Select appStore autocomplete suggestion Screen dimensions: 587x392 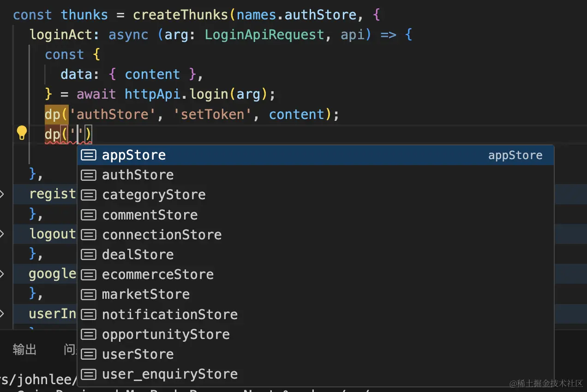click(316, 155)
